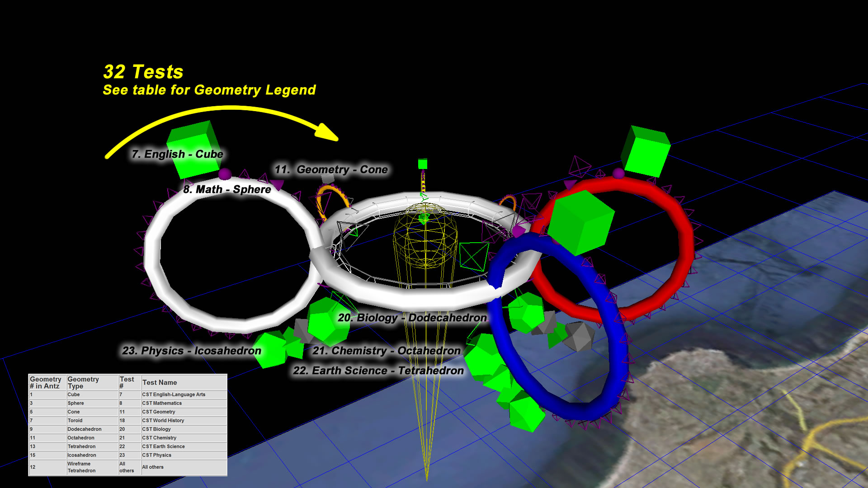
Task: Click 'See table for Geometry Legend' text
Action: coord(209,90)
